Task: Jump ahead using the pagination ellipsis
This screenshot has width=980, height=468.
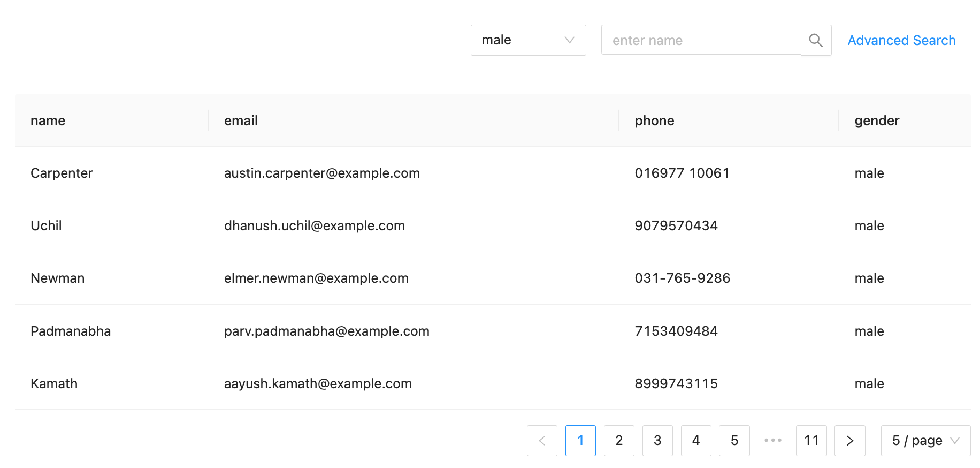Action: pyautogui.click(x=773, y=441)
